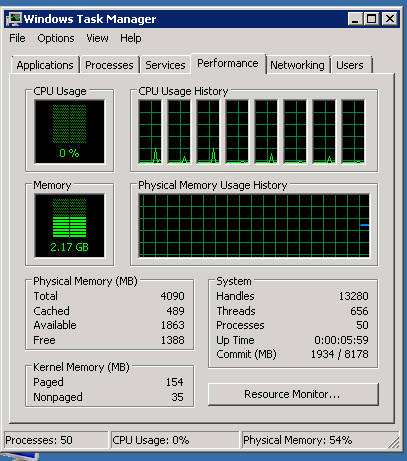Click the Nonpaged kernel memory value 35

178,397
